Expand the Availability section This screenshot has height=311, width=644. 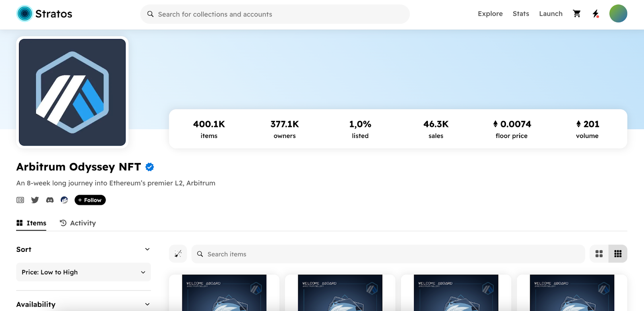(147, 305)
